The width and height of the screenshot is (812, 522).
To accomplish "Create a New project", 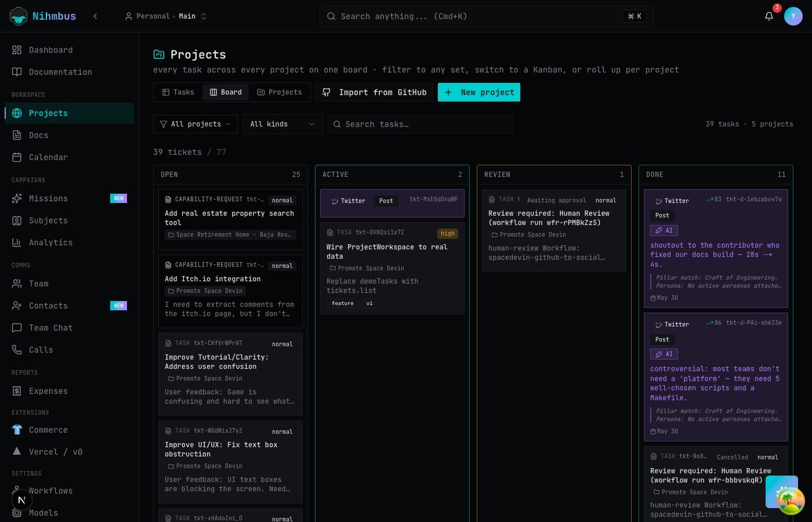I will 479,92.
